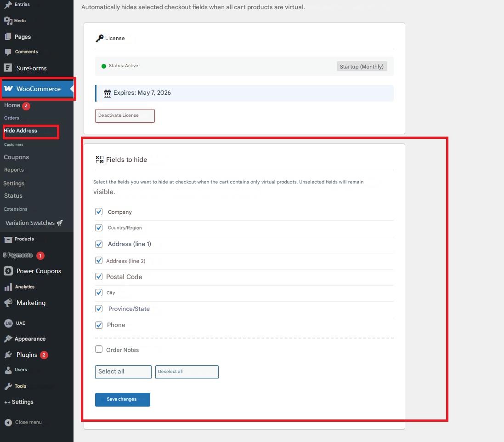Go to WooCommerce Coupons submenu
The image size is (504, 442).
coord(17,157)
